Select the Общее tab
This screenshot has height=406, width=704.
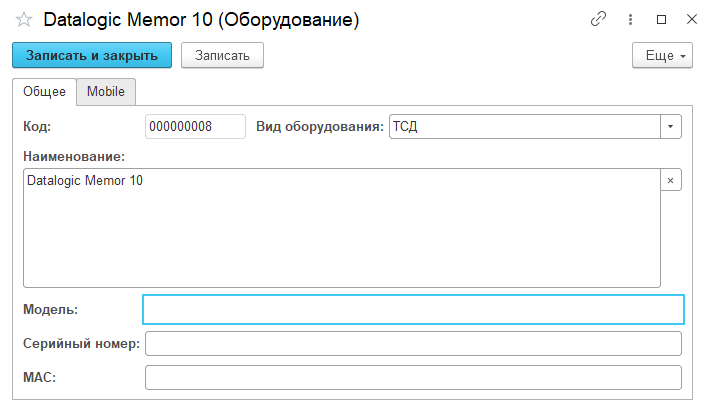pyautogui.click(x=44, y=92)
